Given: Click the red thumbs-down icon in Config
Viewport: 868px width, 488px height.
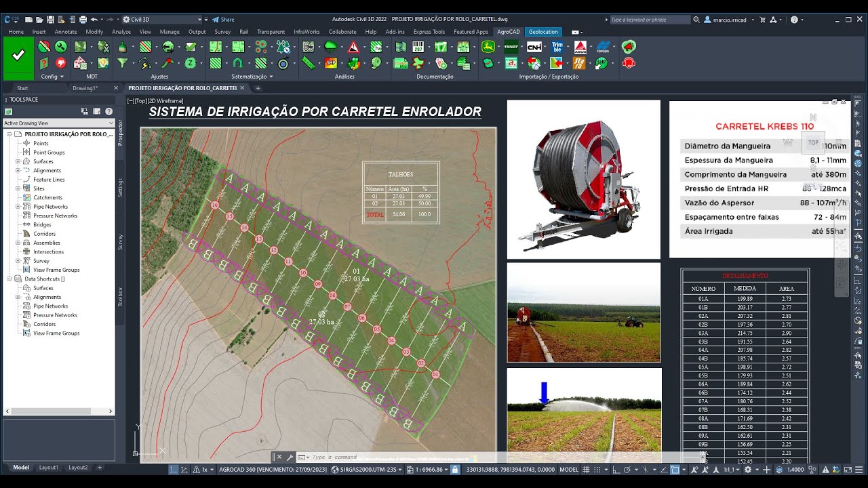Looking at the screenshot, I should (61, 63).
